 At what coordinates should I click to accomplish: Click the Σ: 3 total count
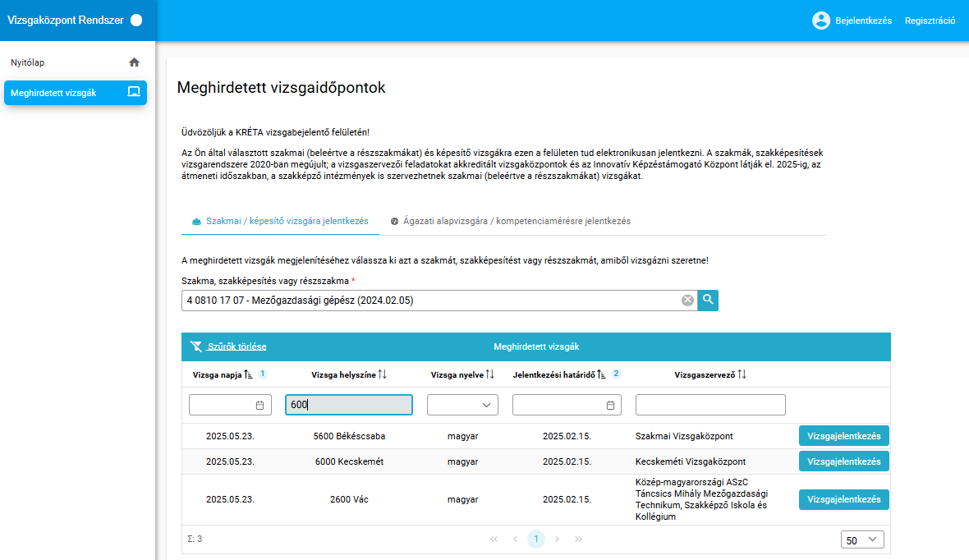click(x=195, y=539)
